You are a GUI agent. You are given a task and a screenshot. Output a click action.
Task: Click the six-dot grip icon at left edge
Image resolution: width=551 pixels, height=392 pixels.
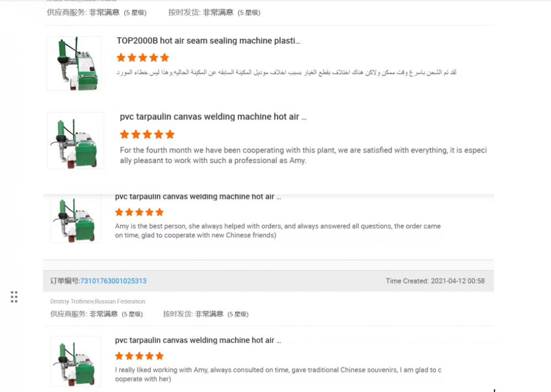14,297
